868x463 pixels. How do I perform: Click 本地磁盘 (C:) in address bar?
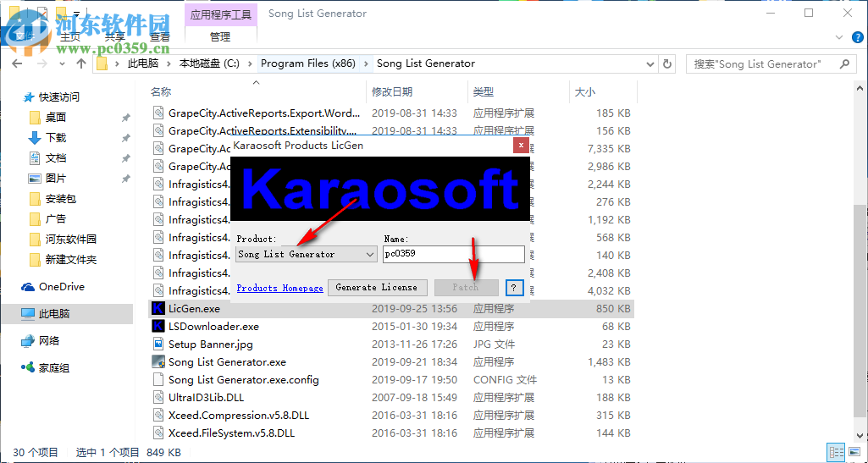click(x=209, y=63)
